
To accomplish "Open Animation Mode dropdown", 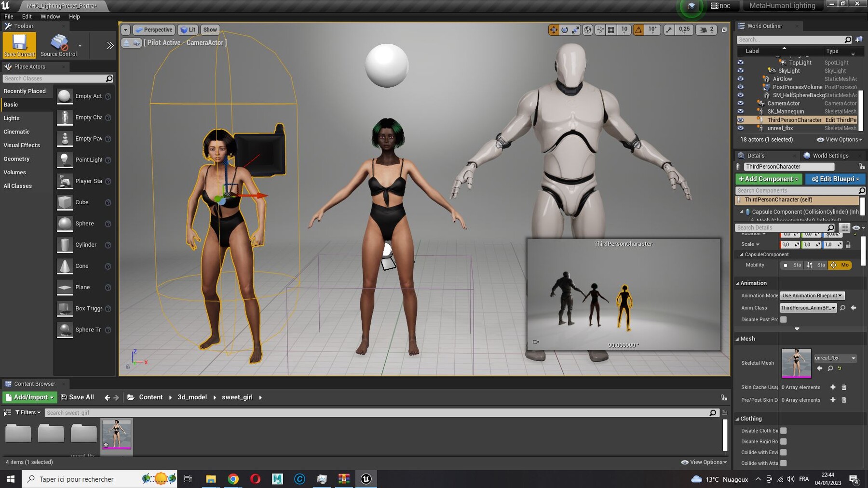I will (x=812, y=296).
